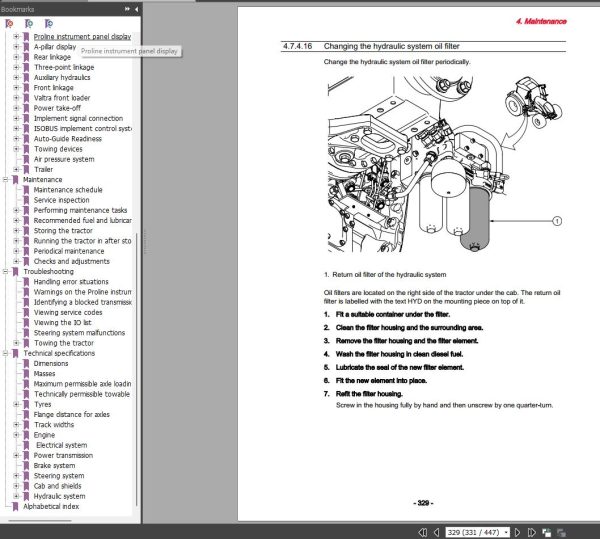
Task: Open the Valtra front loader bookmark
Action: [x=62, y=98]
